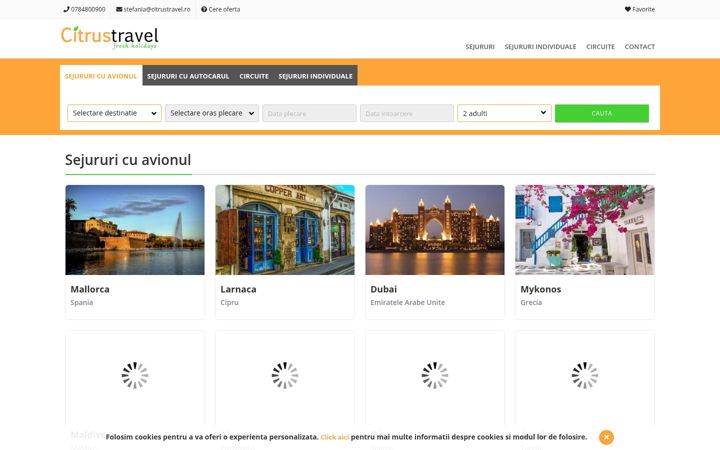Switch to Sejururi cu autocarul tab
This screenshot has width=720, height=450.
pyautogui.click(x=188, y=76)
